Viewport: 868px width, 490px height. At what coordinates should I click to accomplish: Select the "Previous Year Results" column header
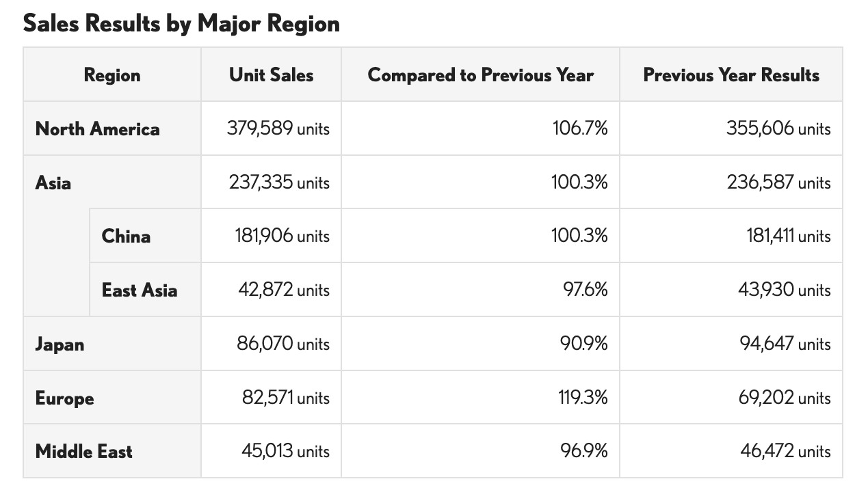click(731, 75)
